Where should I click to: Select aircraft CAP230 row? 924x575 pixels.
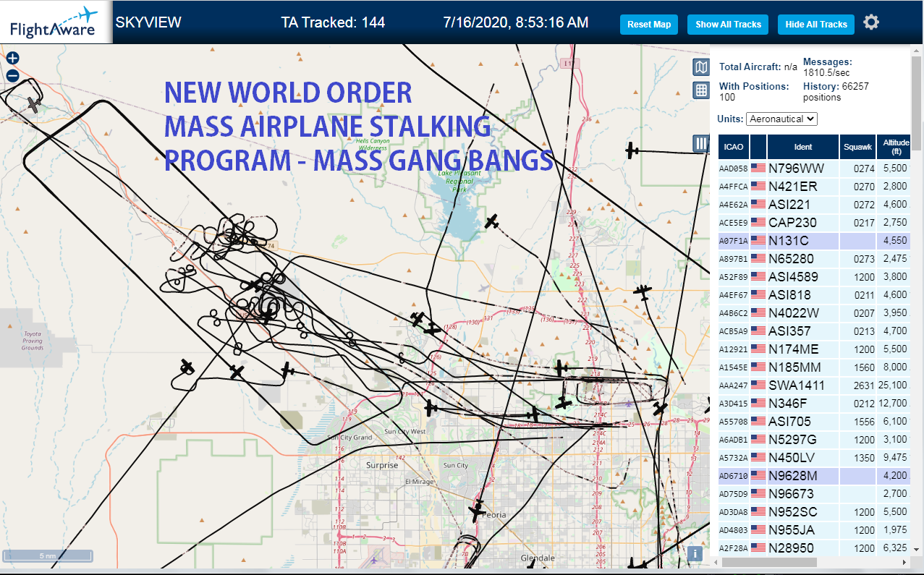(814, 222)
